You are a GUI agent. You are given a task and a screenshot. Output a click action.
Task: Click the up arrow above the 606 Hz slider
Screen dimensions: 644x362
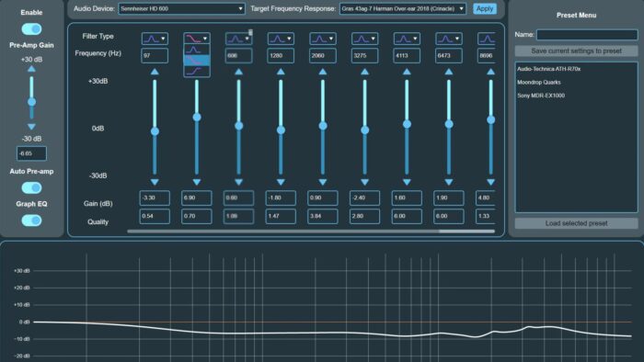click(x=238, y=72)
